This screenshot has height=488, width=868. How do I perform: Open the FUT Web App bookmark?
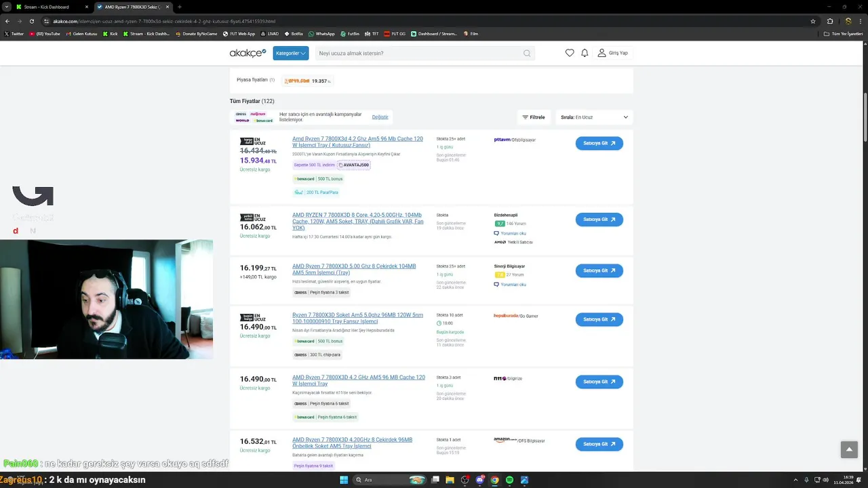pos(239,33)
